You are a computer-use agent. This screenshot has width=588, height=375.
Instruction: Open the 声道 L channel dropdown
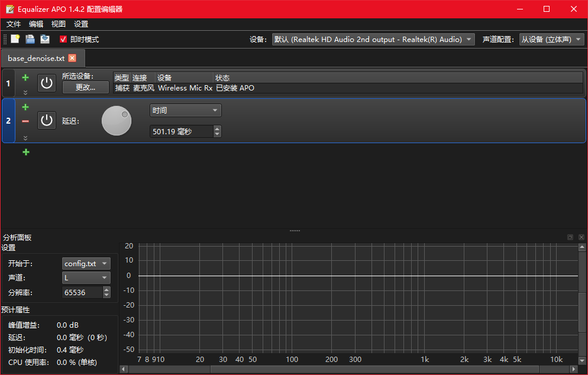tap(86, 278)
